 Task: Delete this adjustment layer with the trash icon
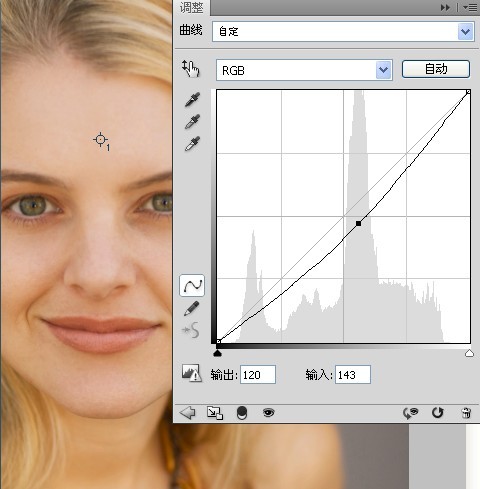pyautogui.click(x=466, y=413)
